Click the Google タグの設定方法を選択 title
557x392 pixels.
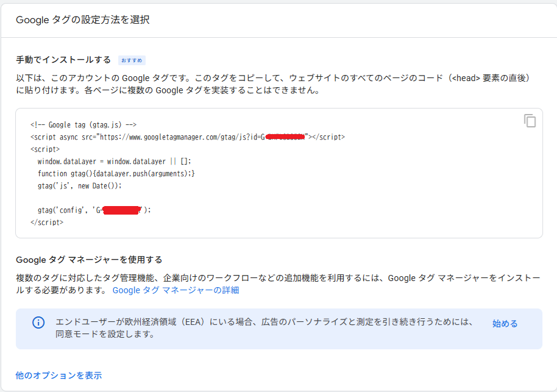(82, 20)
